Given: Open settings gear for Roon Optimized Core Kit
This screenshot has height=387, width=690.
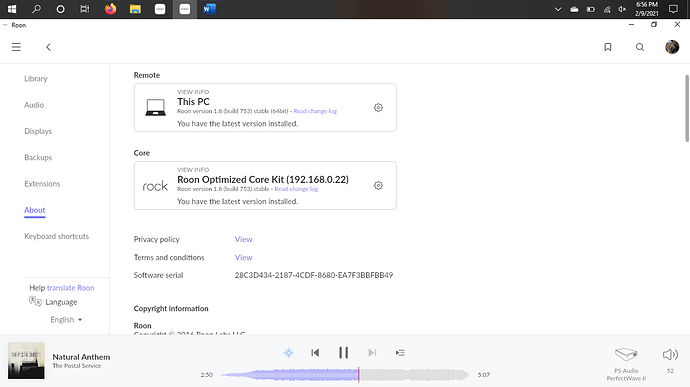Looking at the screenshot, I should (x=378, y=185).
